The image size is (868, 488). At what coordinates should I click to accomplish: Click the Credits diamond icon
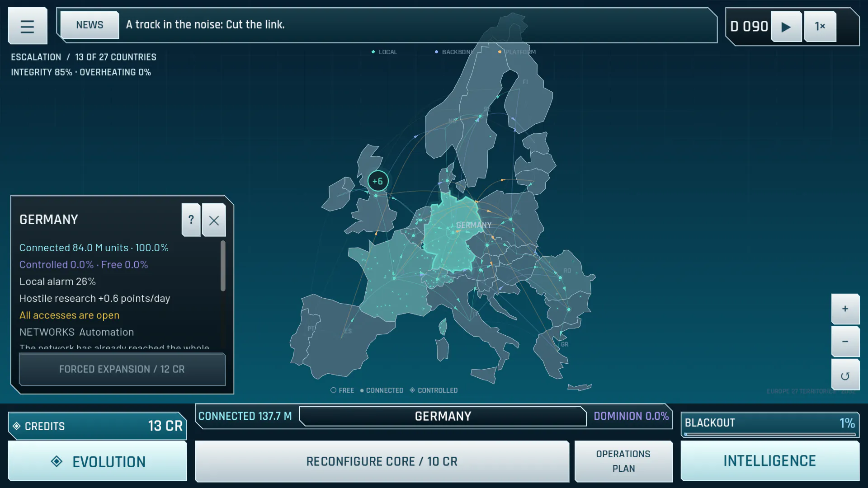coord(17,426)
